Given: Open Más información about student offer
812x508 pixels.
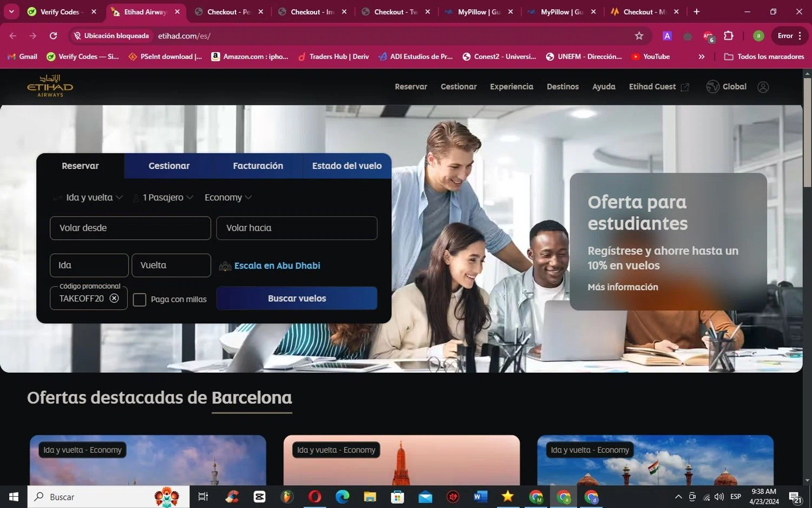Looking at the screenshot, I should click(x=623, y=287).
